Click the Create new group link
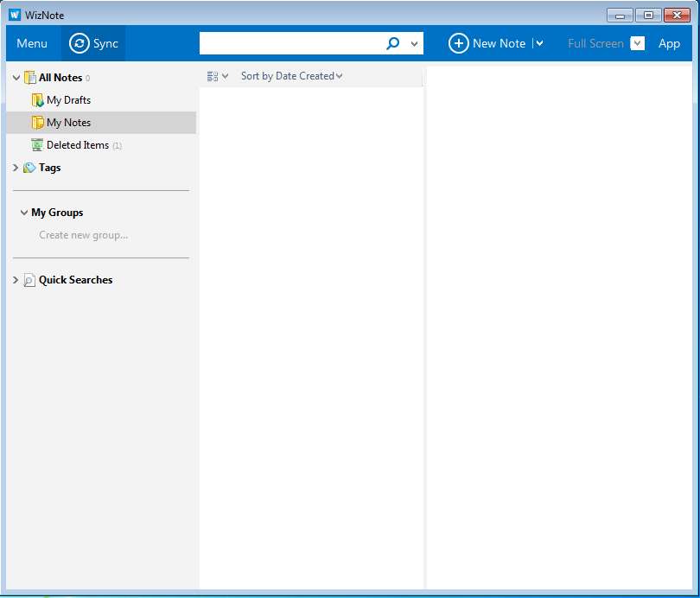The height and width of the screenshot is (598, 700). pos(83,235)
